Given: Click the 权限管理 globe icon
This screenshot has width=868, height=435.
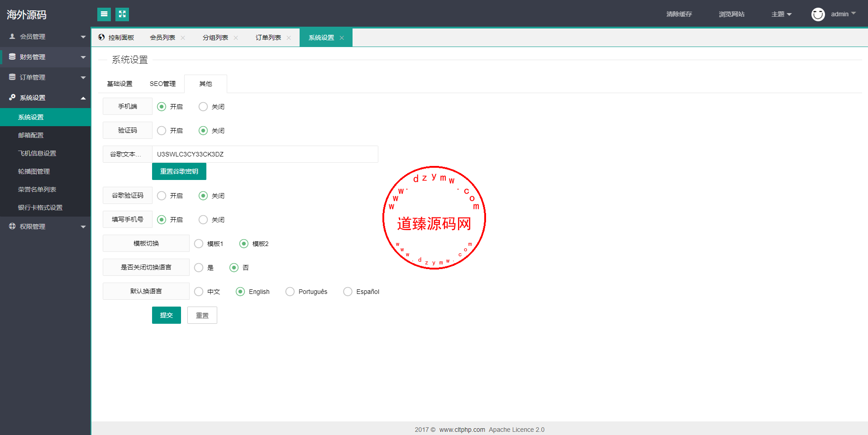Looking at the screenshot, I should pyautogui.click(x=12, y=226).
